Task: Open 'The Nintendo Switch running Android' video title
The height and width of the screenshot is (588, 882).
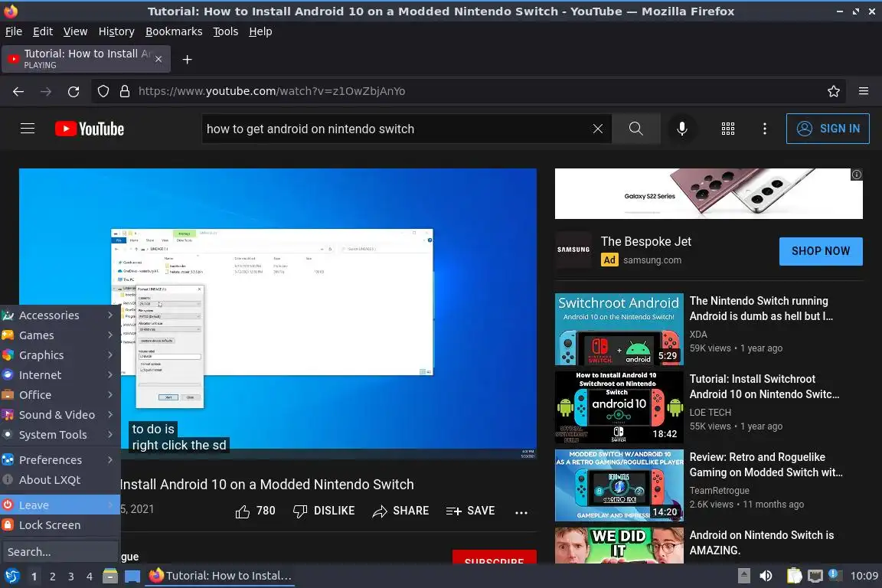Action: (x=761, y=309)
